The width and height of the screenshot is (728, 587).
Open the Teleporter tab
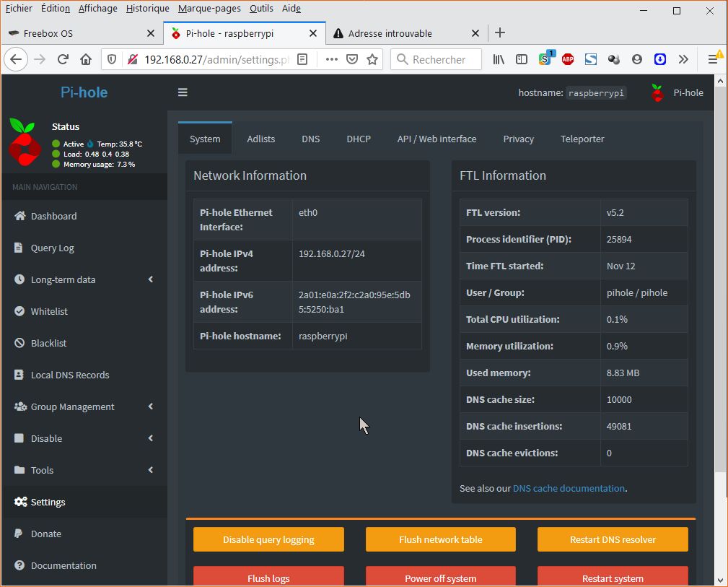tap(582, 139)
